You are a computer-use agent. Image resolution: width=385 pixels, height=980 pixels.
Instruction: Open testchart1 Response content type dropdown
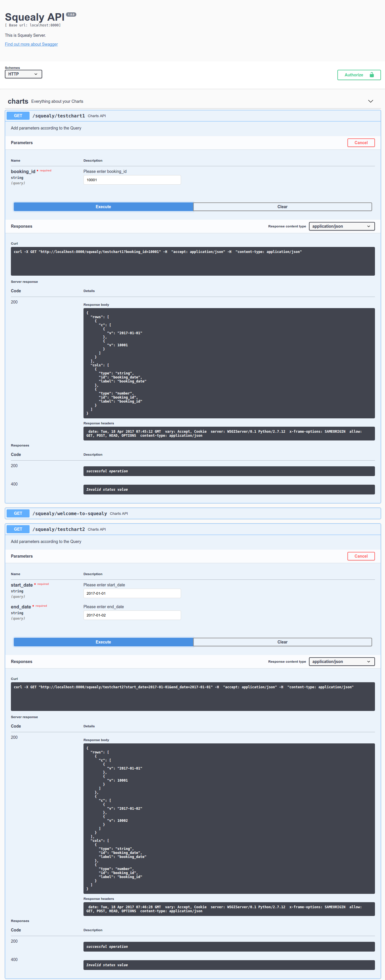coord(342,226)
